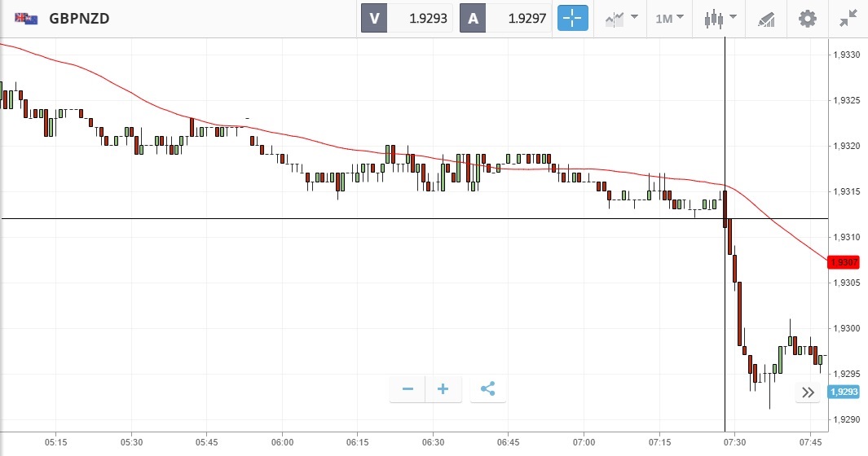Viewport: 868px width, 456px height.
Task: Open the candlestick chart type dropdown
Action: tap(720, 18)
